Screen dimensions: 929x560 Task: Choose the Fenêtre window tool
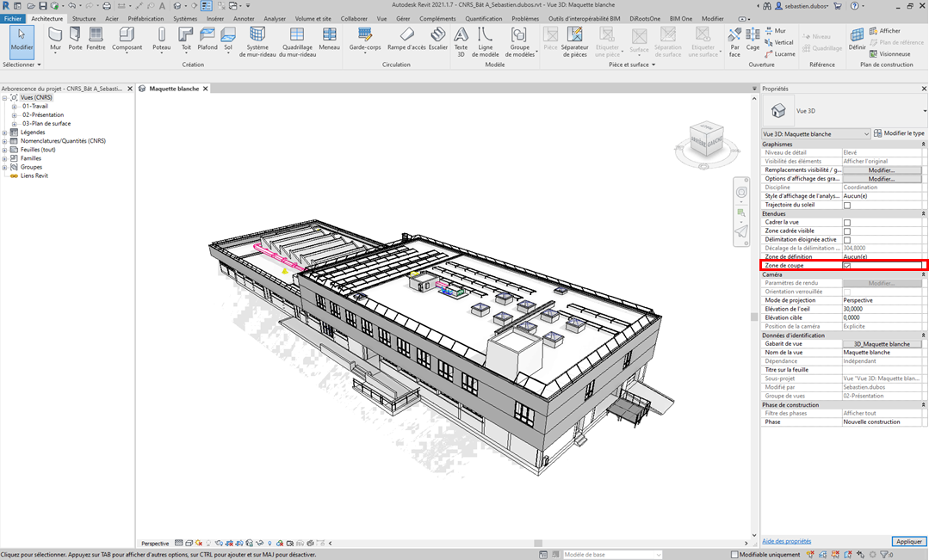[x=96, y=39]
